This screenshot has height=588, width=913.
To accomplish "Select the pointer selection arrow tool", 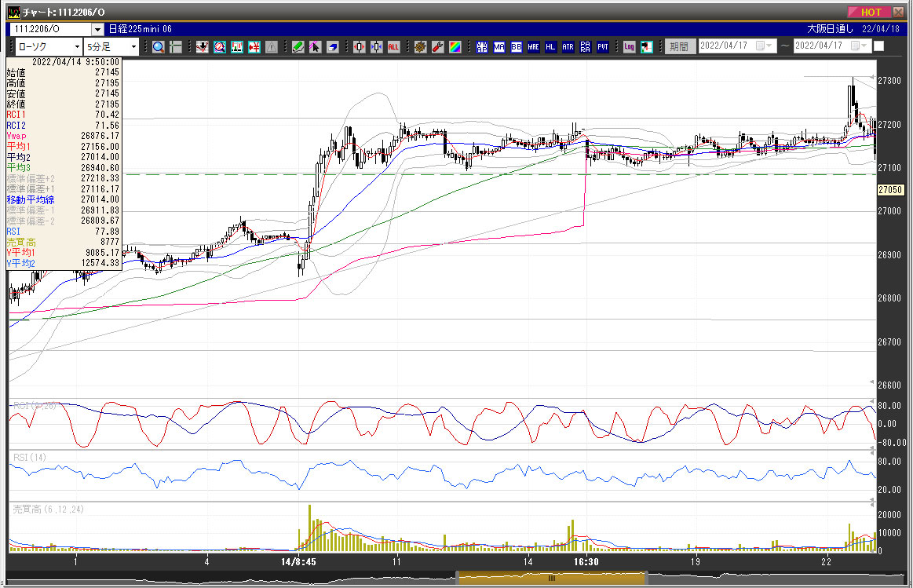I will [315, 47].
